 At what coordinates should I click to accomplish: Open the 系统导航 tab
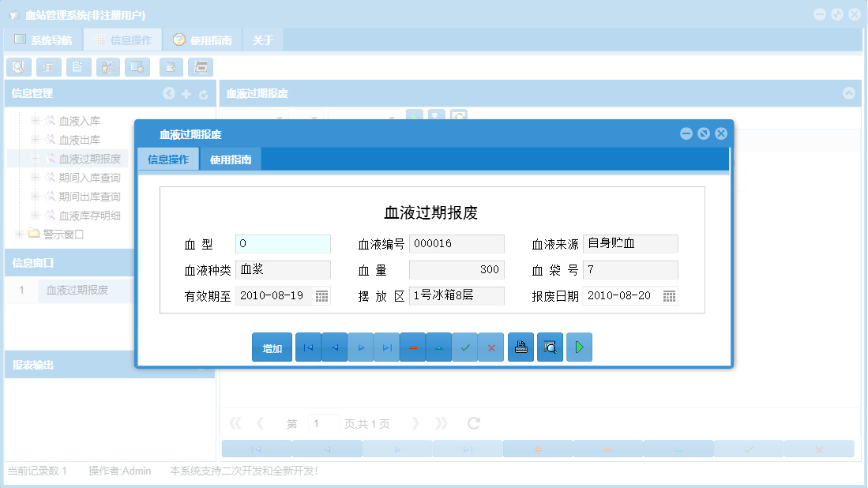(x=43, y=39)
